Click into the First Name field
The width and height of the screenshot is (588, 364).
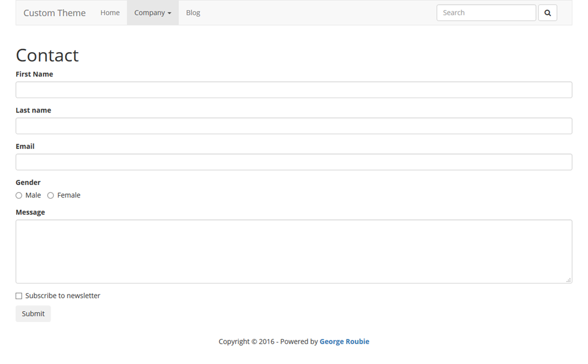point(294,90)
